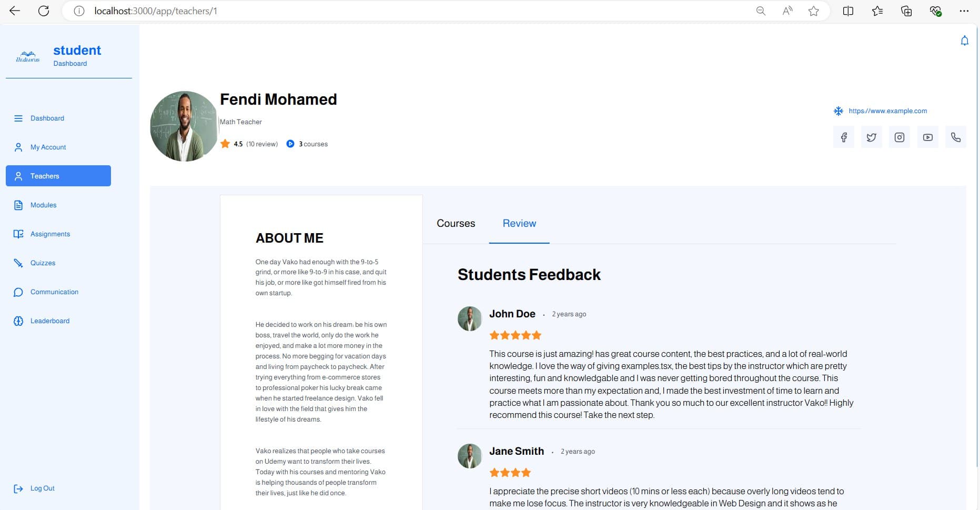The image size is (980, 510).
Task: Go to Dashboard in the sidebar
Action: [x=47, y=118]
